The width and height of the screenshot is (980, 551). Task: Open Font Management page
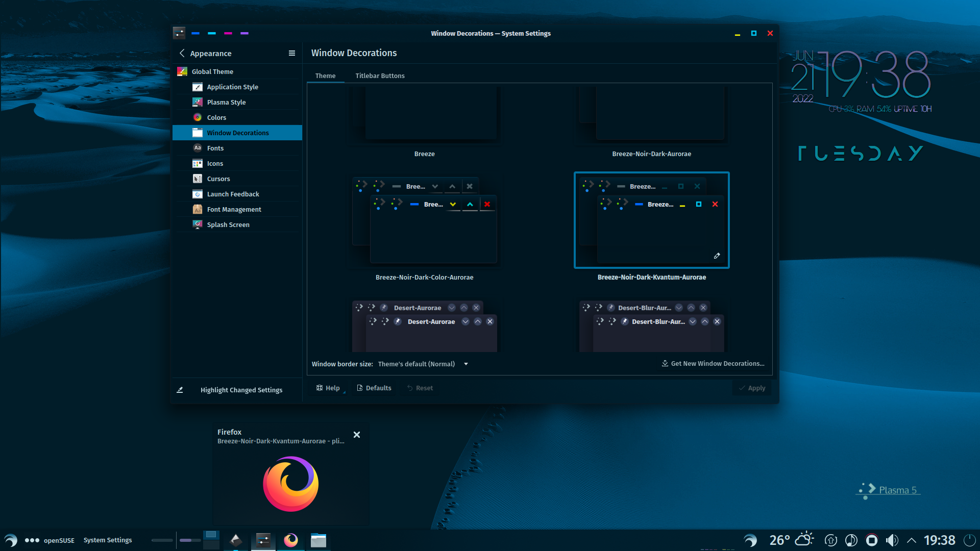click(x=237, y=209)
